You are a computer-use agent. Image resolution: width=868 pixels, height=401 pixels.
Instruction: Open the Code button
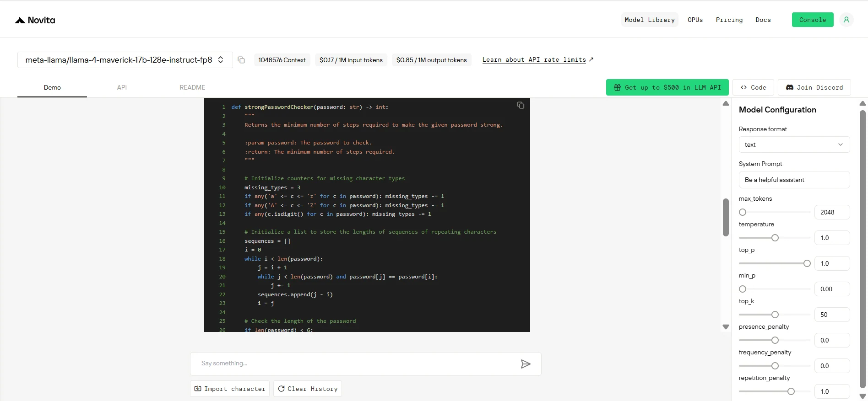[x=753, y=87]
